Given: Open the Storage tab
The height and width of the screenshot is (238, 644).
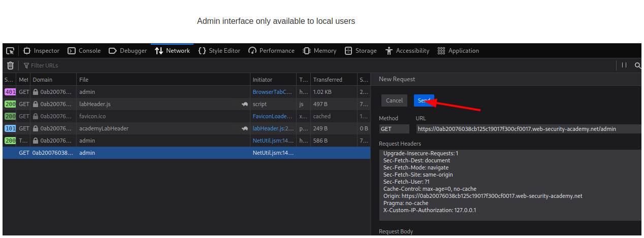Looking at the screenshot, I should (361, 51).
